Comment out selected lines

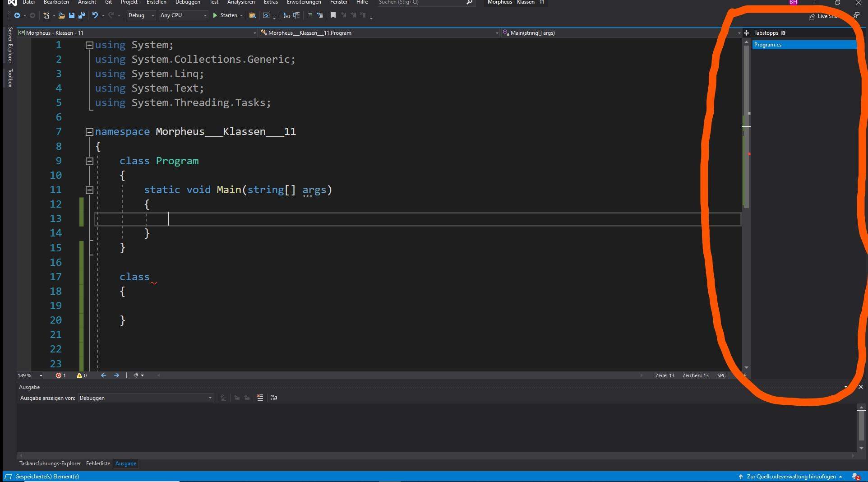click(310, 15)
